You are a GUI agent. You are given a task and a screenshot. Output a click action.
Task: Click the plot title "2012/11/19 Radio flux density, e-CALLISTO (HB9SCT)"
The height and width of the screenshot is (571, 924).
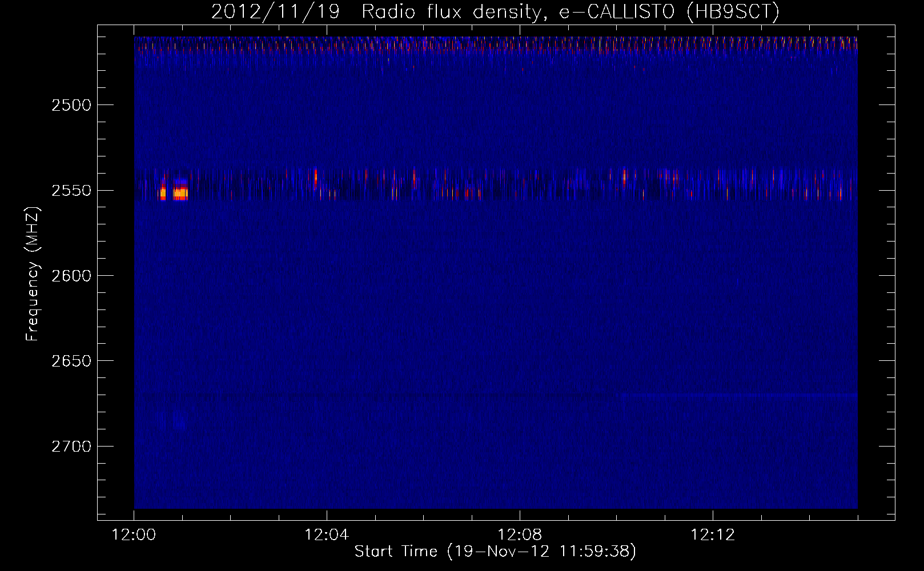pos(495,11)
